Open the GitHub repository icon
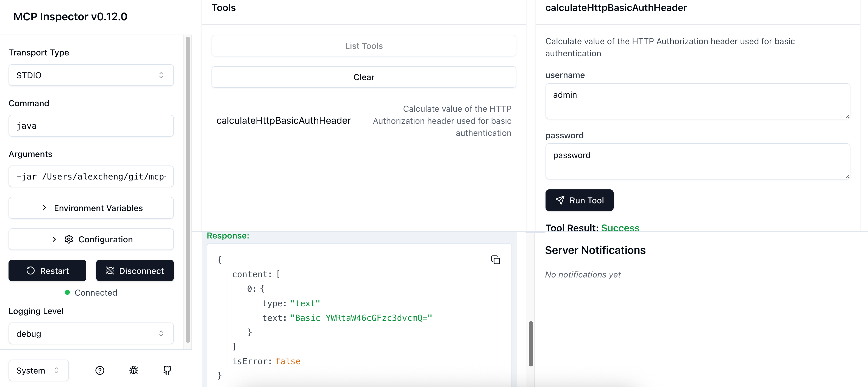Viewport: 868px width, 387px height. pos(167,371)
